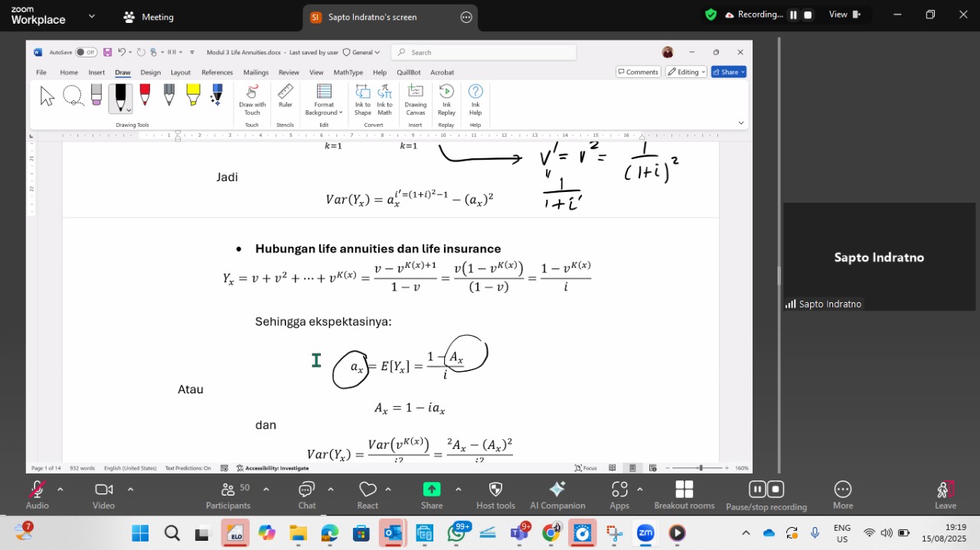Screen dimensions: 980x550
Task: Unmute audio in Zoom toolbar
Action: click(x=37, y=494)
